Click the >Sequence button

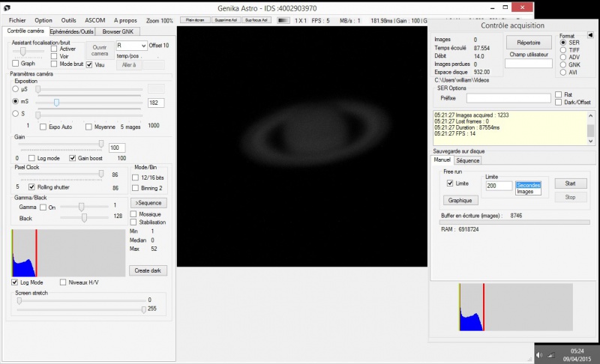(148, 203)
